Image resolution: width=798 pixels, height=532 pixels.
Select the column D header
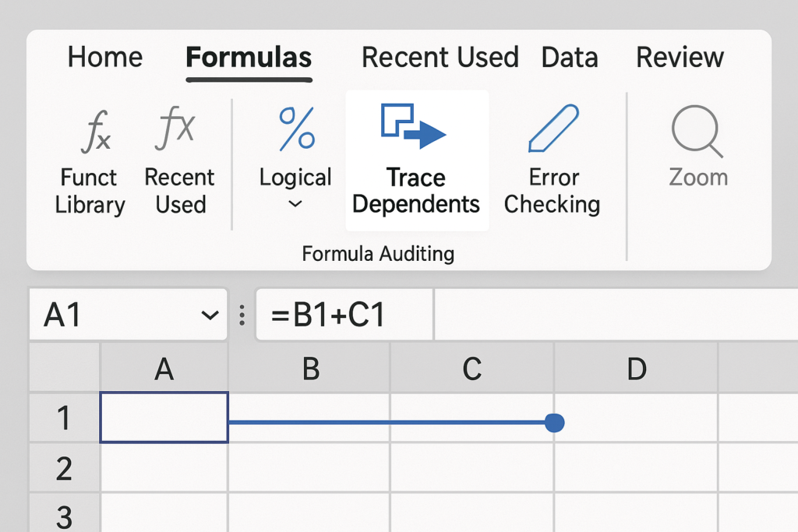tap(636, 369)
